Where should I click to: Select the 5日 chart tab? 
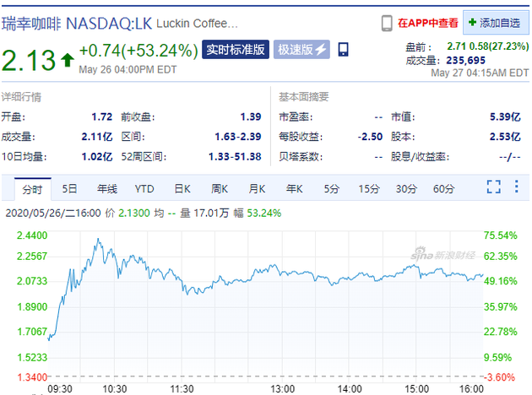coord(69,188)
